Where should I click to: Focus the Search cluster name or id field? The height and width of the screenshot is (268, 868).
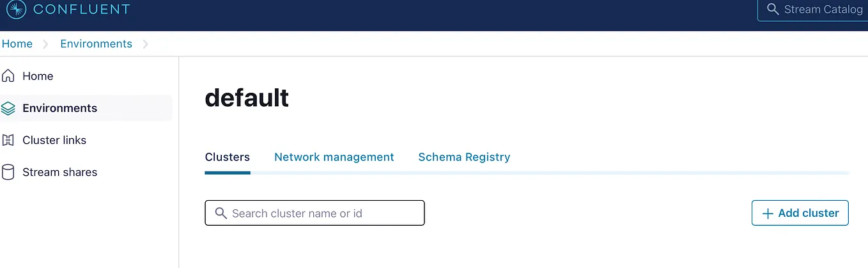pos(314,213)
